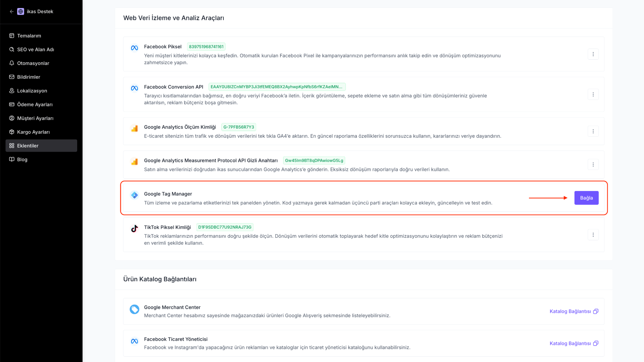Open the three-dot menu for Facebook Piksel
The image size is (644, 362).
click(x=593, y=54)
